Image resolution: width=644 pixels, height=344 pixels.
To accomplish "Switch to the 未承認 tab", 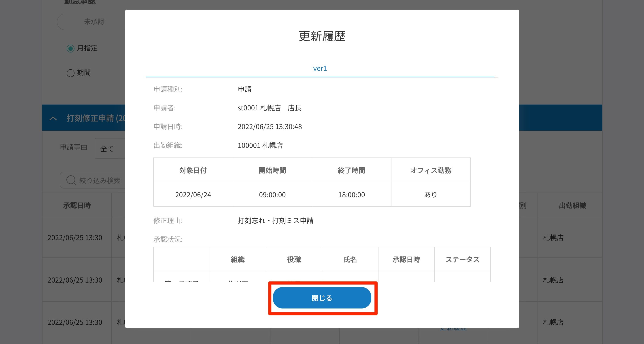I will (x=94, y=22).
